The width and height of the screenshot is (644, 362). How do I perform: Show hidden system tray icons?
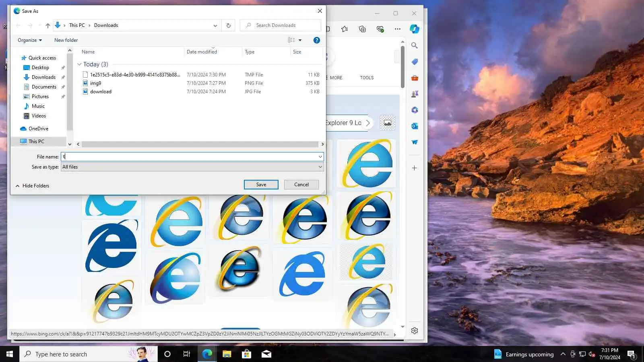[x=563, y=354]
